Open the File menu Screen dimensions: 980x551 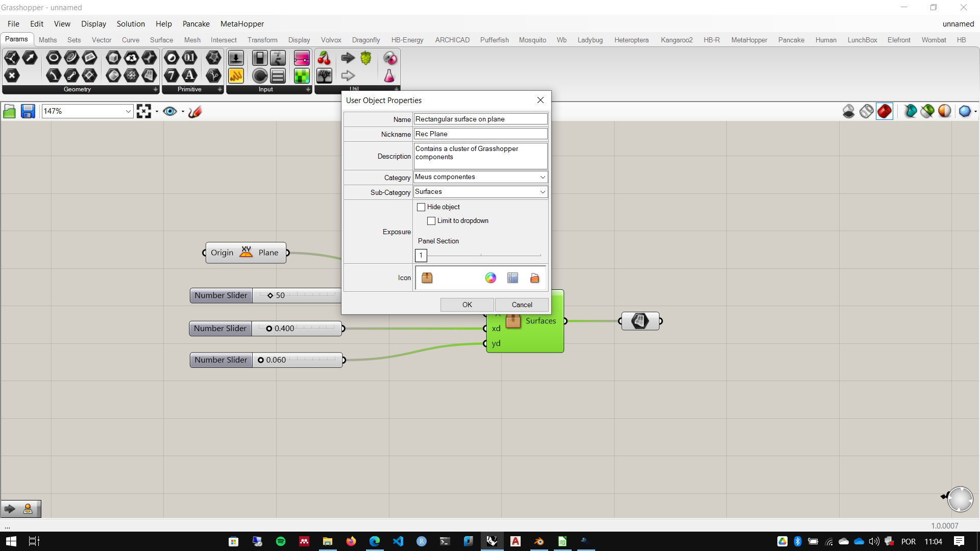(13, 23)
